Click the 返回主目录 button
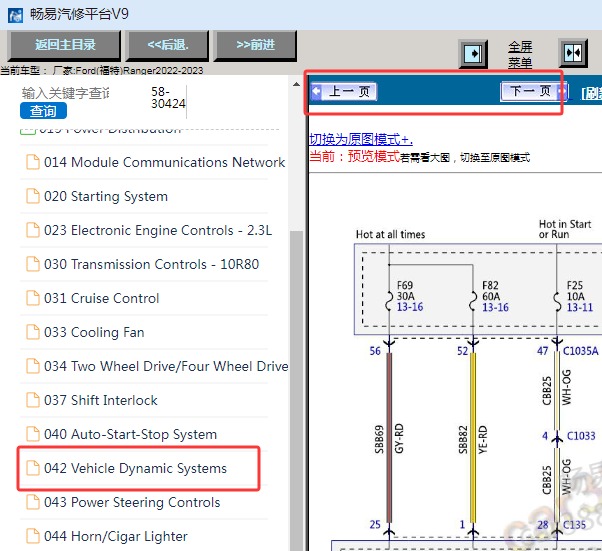Viewport: 602px width, 551px height. click(64, 45)
